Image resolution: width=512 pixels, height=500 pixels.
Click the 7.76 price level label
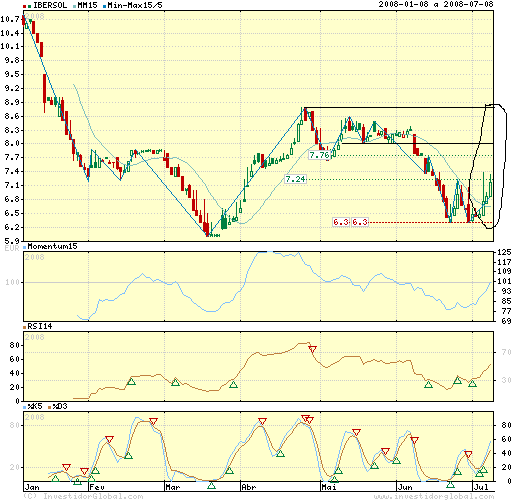pyautogui.click(x=319, y=155)
